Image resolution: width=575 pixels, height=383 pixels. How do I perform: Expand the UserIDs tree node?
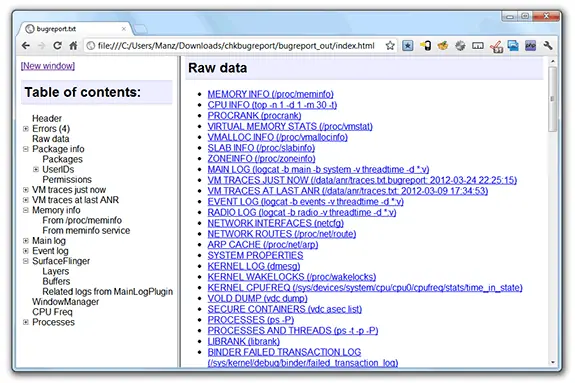[x=36, y=169]
